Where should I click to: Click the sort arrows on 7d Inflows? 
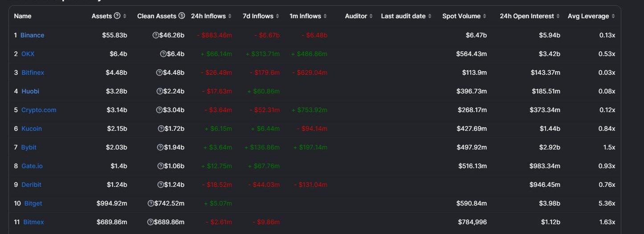click(x=277, y=16)
